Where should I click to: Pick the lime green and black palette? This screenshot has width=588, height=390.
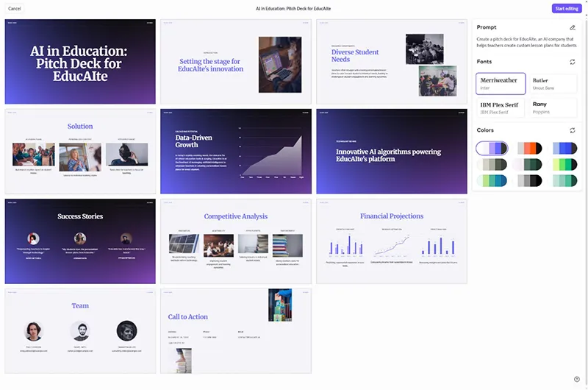tap(564, 164)
